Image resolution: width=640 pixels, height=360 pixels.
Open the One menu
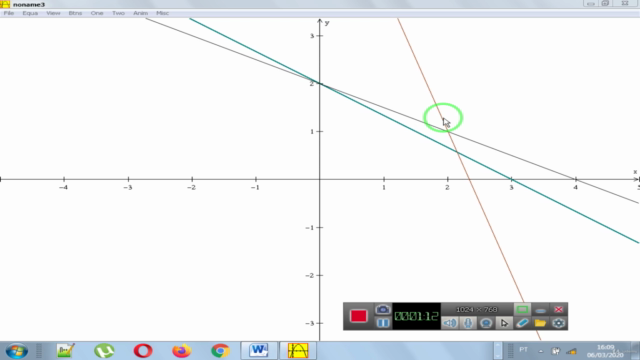pos(97,13)
